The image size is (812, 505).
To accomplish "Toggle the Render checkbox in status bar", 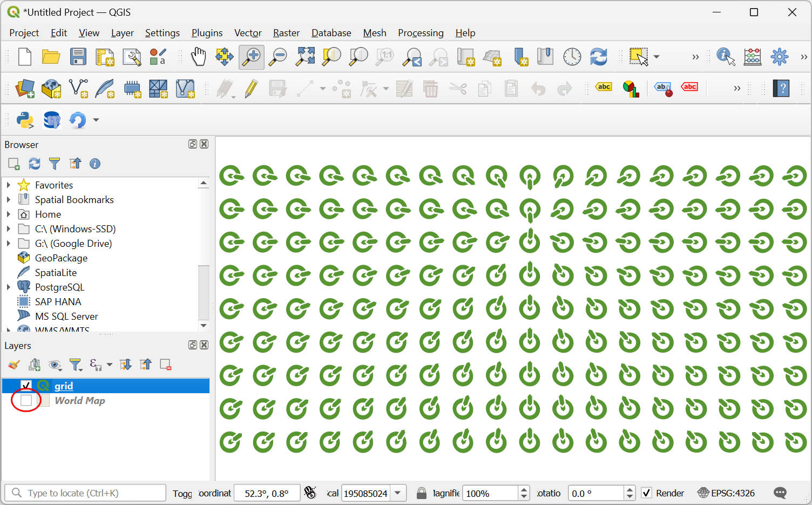I will click(646, 493).
